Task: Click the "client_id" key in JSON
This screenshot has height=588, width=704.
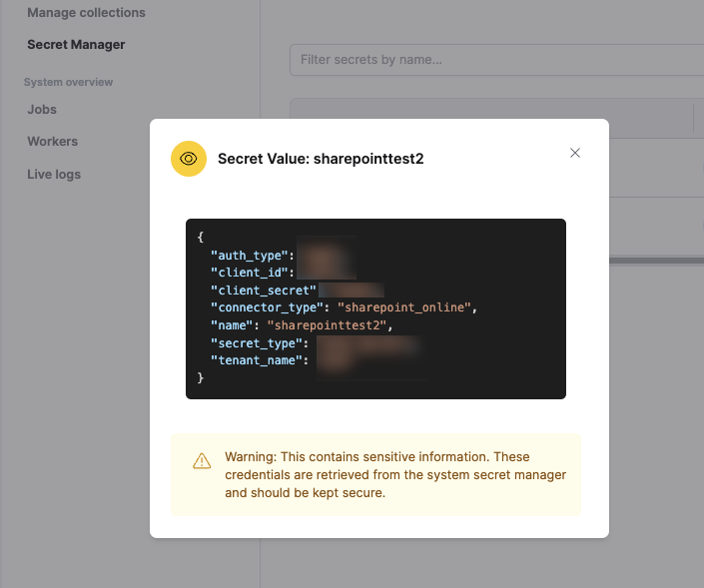Action: point(249,273)
